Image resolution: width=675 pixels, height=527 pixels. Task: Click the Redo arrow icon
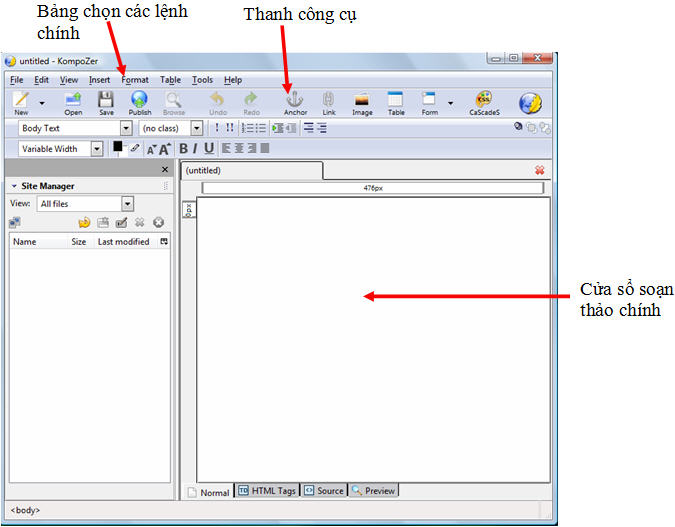(x=251, y=103)
